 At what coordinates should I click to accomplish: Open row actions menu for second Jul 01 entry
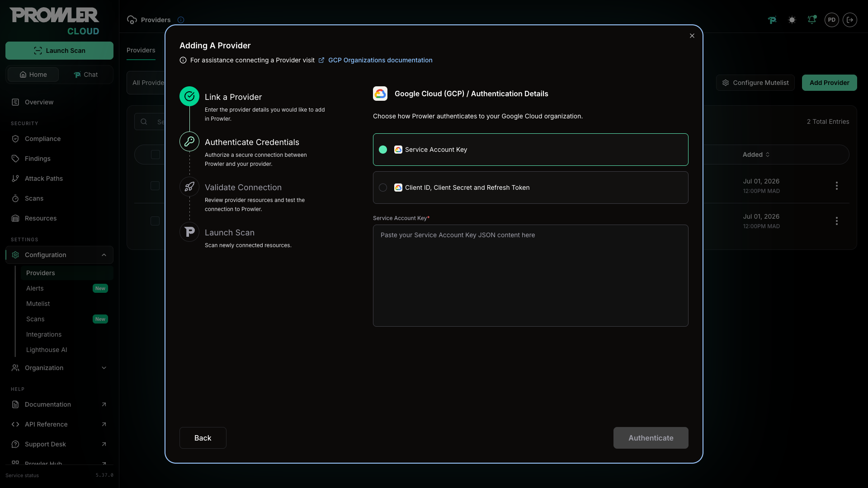837,221
